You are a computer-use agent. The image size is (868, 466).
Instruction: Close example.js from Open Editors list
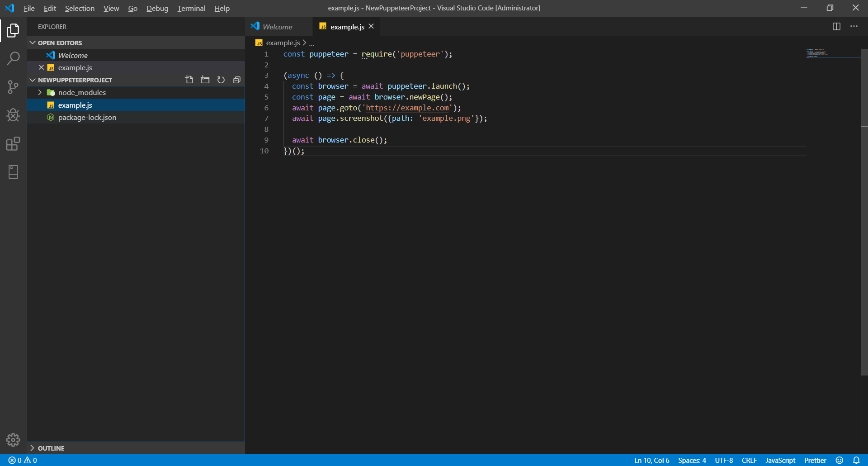click(x=42, y=67)
